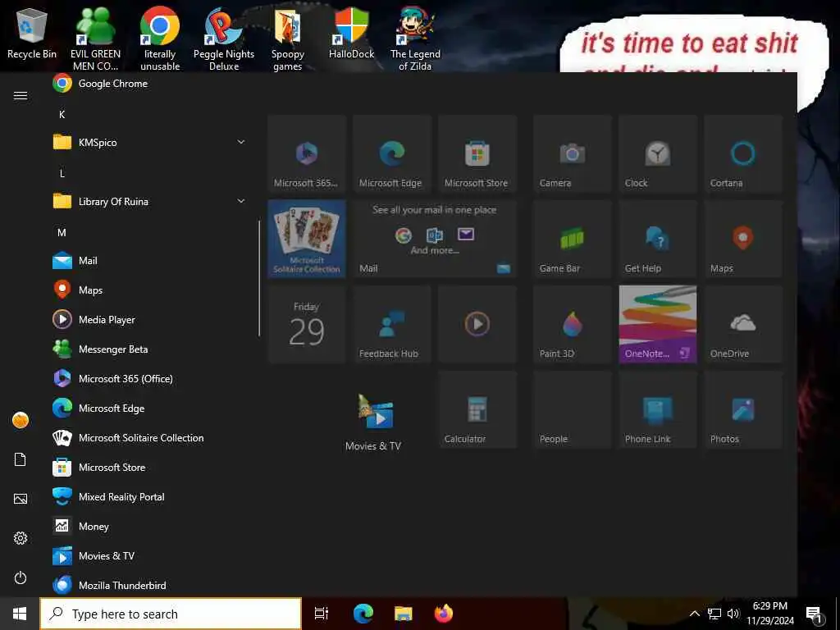Open the OneNote tile
The image size is (840, 630).
click(x=657, y=324)
